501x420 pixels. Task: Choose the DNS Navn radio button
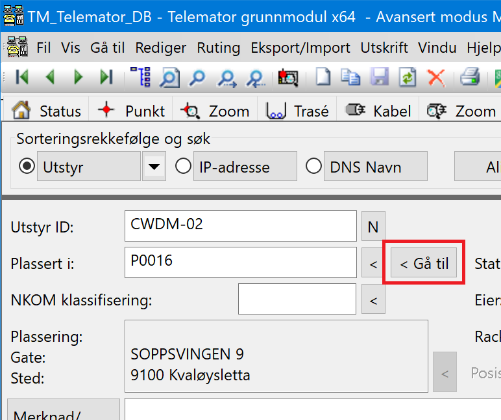[x=314, y=166]
